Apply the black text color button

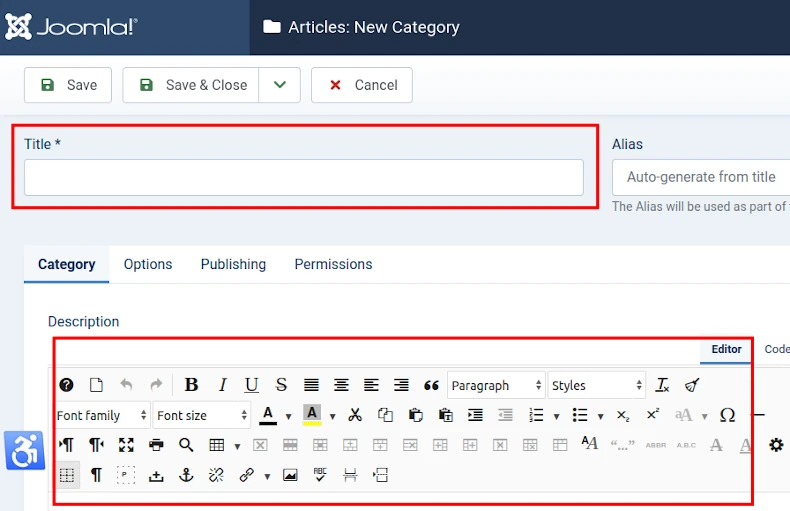[268, 415]
